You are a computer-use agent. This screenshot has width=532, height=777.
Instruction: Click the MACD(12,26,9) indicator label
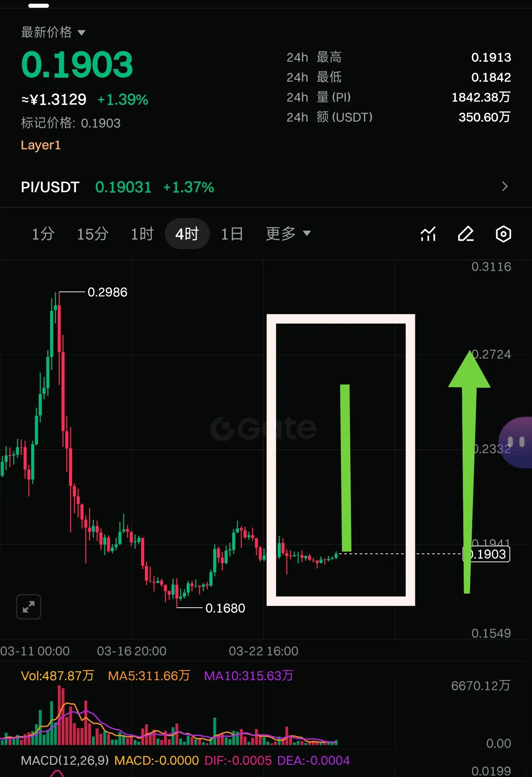pos(65,760)
